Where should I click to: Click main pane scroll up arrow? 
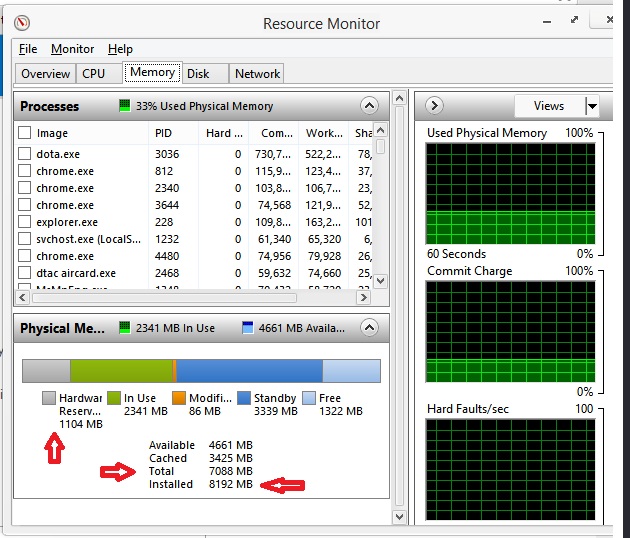[x=399, y=98]
